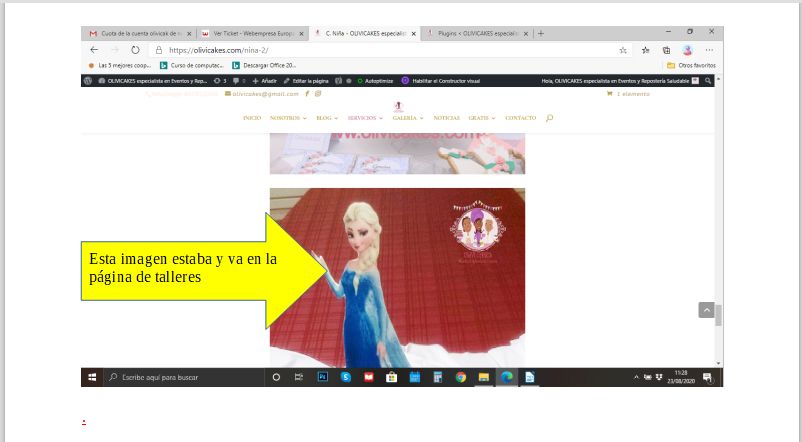This screenshot has height=442, width=802.
Task: Open the Hola, OLIVICAKES account greeting
Action: 620,81
